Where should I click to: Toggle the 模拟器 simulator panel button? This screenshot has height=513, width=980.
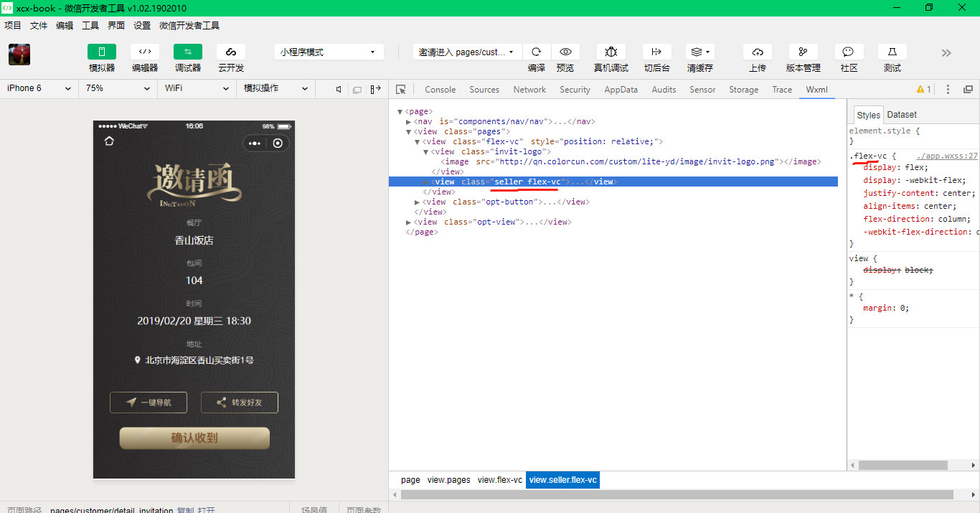pyautogui.click(x=102, y=52)
